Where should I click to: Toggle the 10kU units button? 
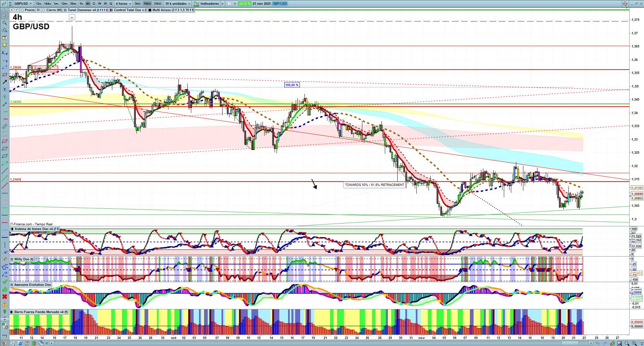(x=147, y=4)
